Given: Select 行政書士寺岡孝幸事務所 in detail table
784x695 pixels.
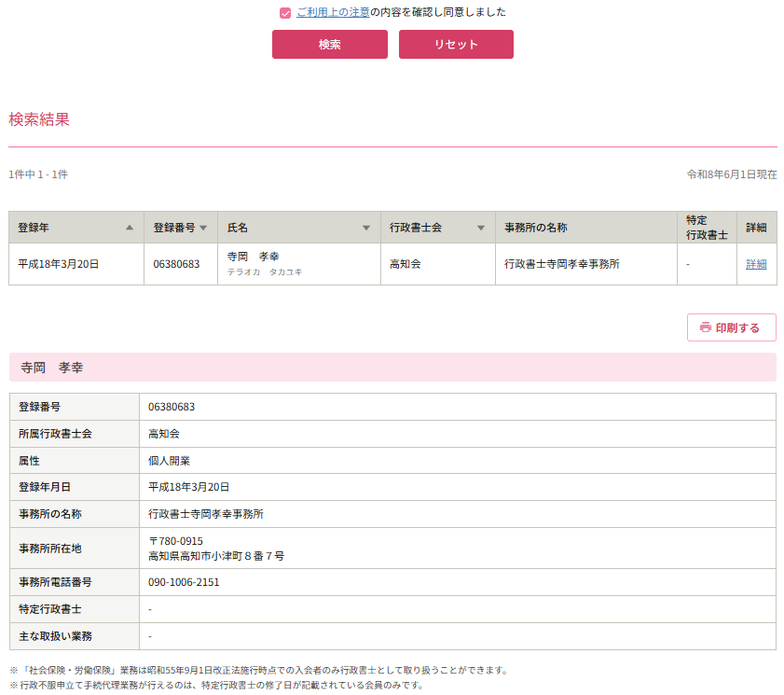Looking at the screenshot, I should 205,514.
